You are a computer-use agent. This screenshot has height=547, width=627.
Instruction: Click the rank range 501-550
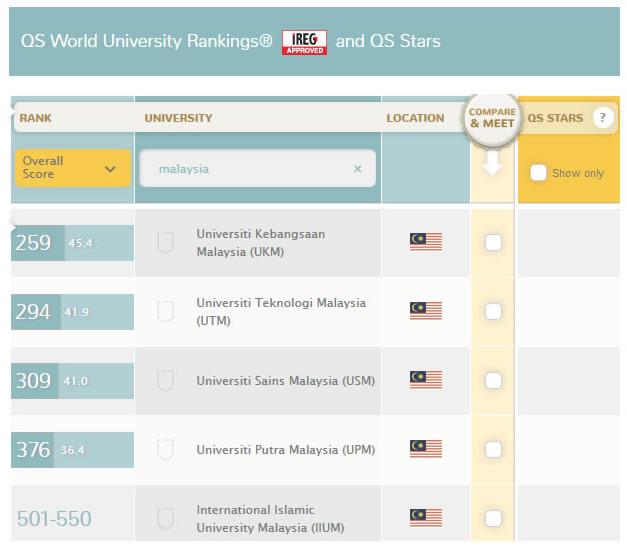tap(54, 519)
